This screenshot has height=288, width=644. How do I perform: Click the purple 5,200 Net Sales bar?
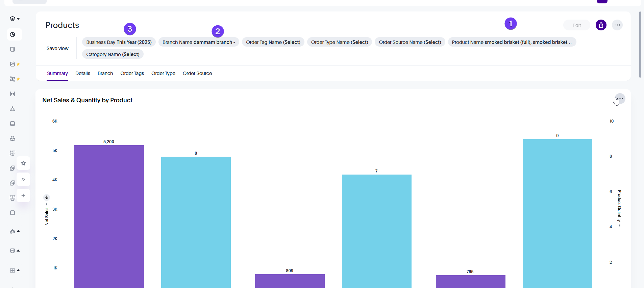pos(109,216)
